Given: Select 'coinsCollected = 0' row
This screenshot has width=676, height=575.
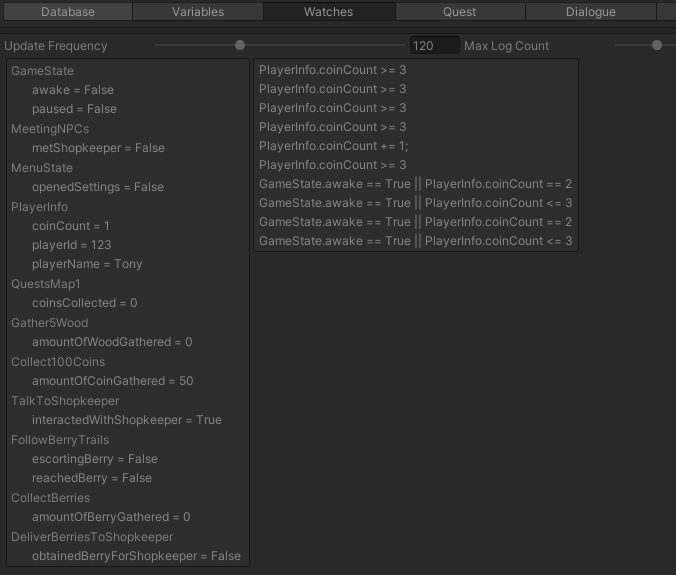Looking at the screenshot, I should [84, 303].
